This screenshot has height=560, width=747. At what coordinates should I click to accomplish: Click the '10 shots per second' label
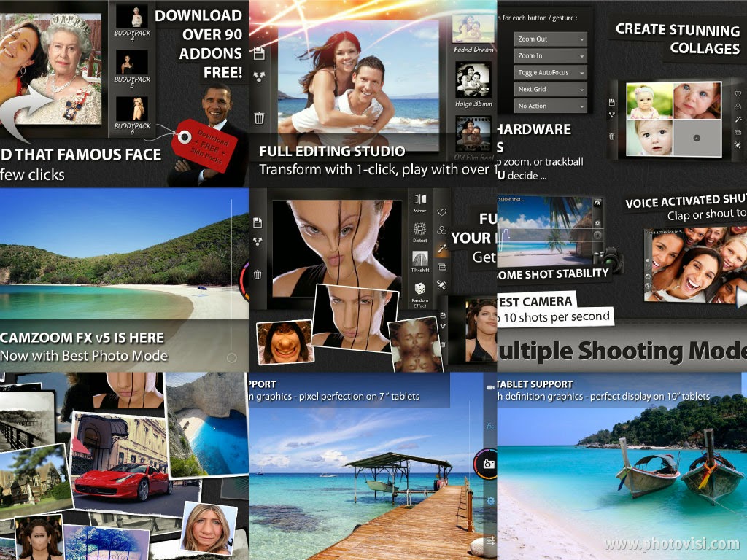pyautogui.click(x=557, y=317)
